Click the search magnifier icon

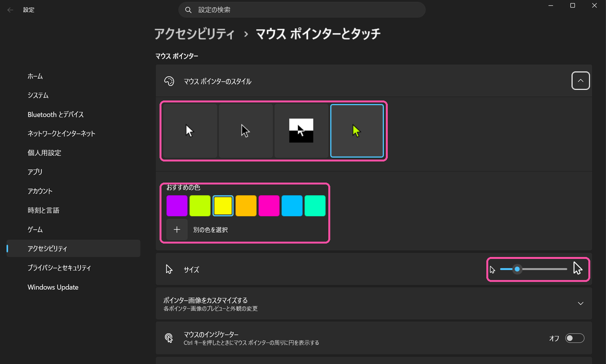(188, 10)
